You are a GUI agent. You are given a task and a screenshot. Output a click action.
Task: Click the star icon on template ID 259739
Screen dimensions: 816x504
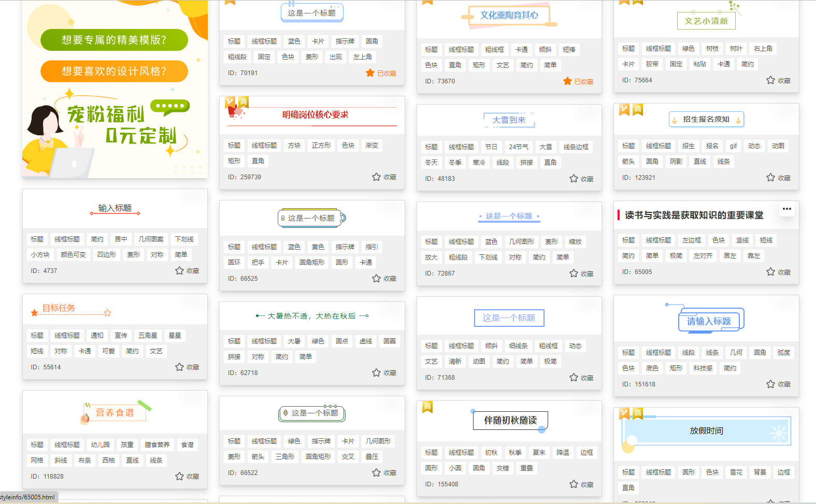pos(376,177)
